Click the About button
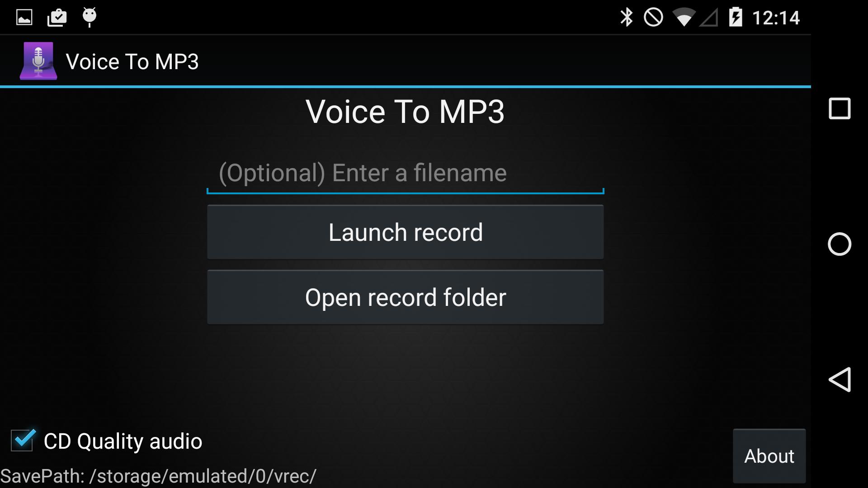This screenshot has width=868, height=488. 769,455
